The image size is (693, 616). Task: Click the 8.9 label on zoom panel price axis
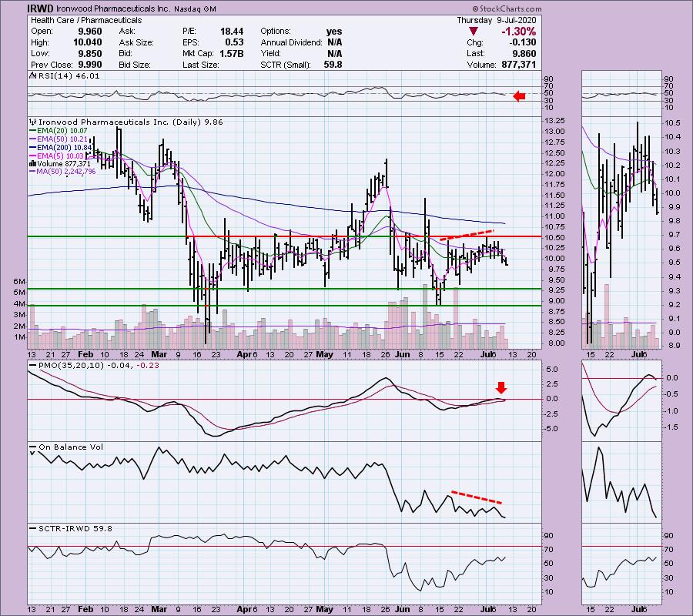[x=673, y=346]
